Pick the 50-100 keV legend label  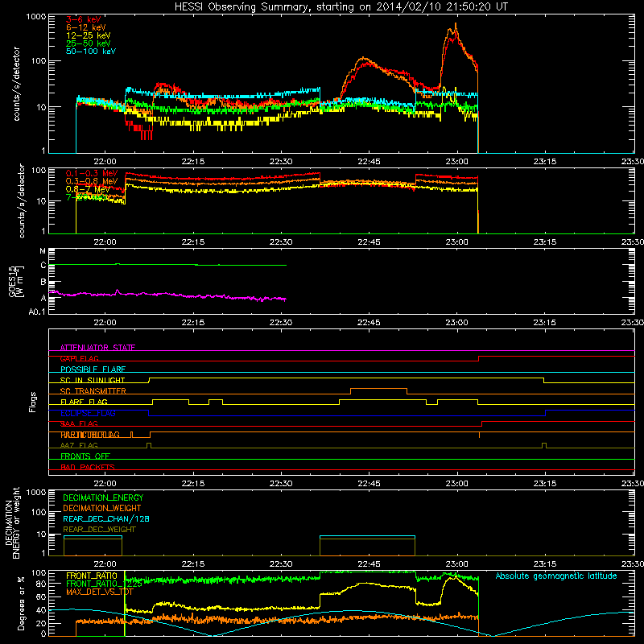pos(91,52)
